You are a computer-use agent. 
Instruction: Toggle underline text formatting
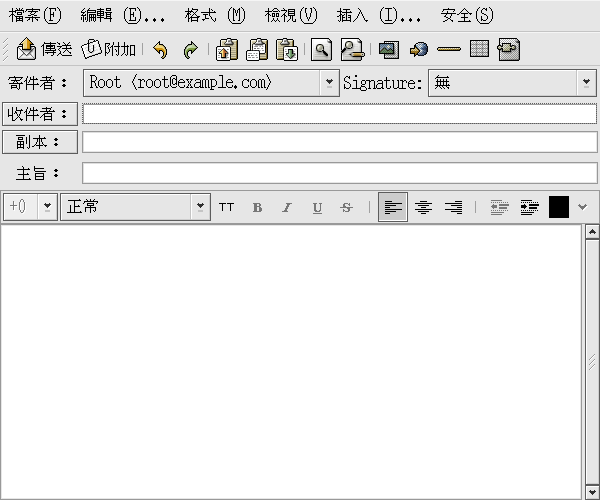[317, 208]
